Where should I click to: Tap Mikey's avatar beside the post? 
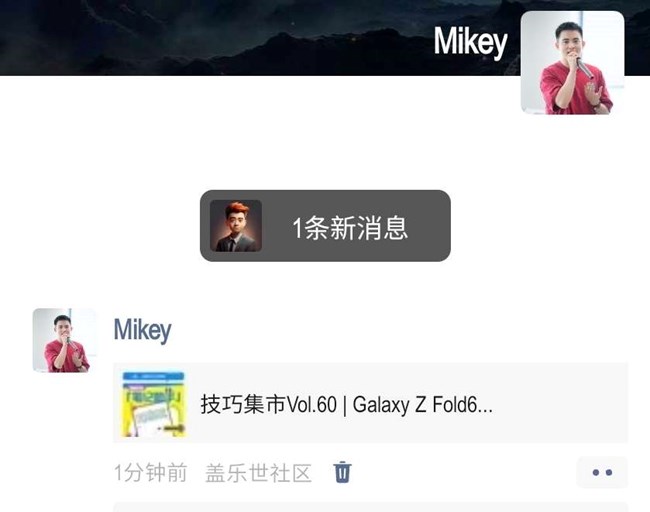coord(64,340)
